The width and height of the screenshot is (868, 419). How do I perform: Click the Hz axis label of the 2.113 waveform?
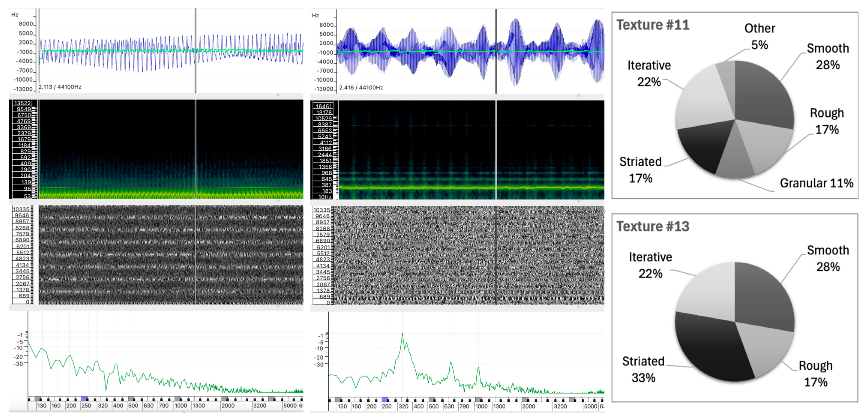point(15,15)
